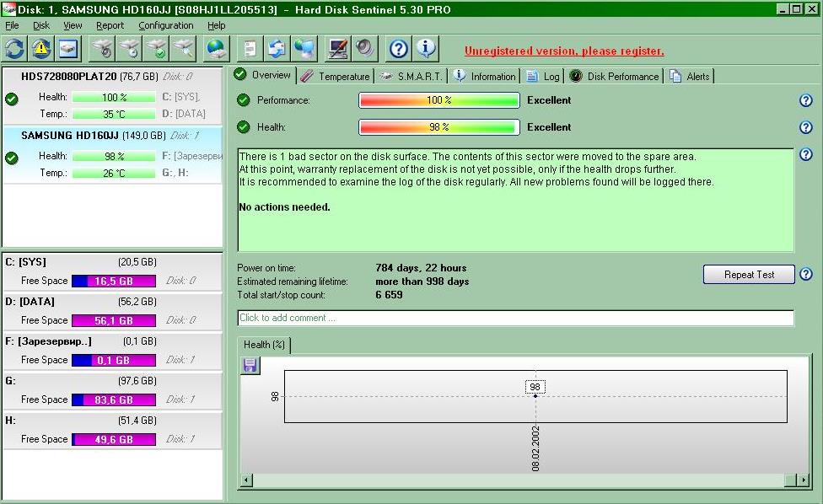Click the refresh with warning icon
Image resolution: width=823 pixels, height=504 pixels.
[41, 49]
